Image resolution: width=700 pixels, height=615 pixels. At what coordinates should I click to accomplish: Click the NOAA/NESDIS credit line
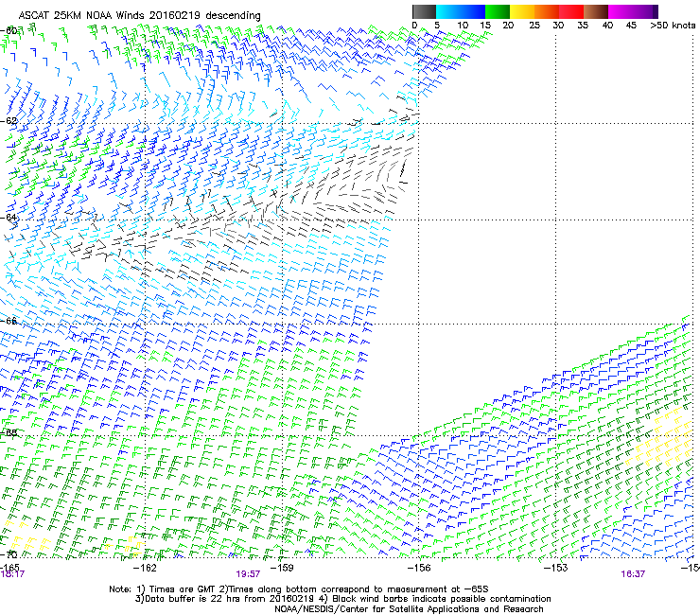409,609
